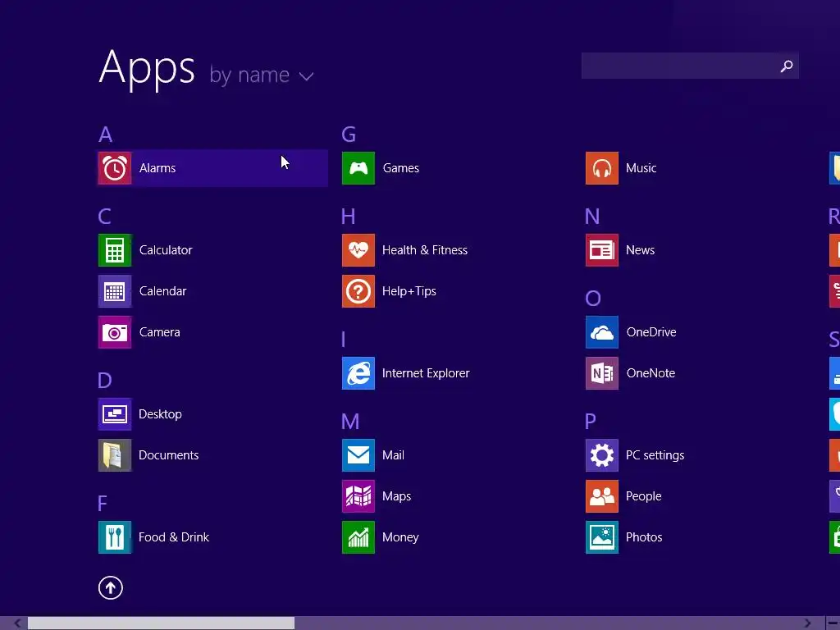Select the letter H group header

(x=348, y=217)
